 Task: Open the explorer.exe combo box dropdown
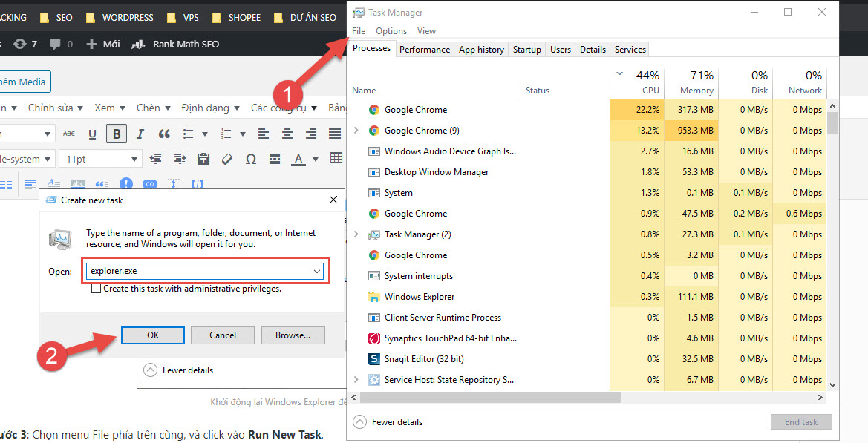[x=316, y=271]
